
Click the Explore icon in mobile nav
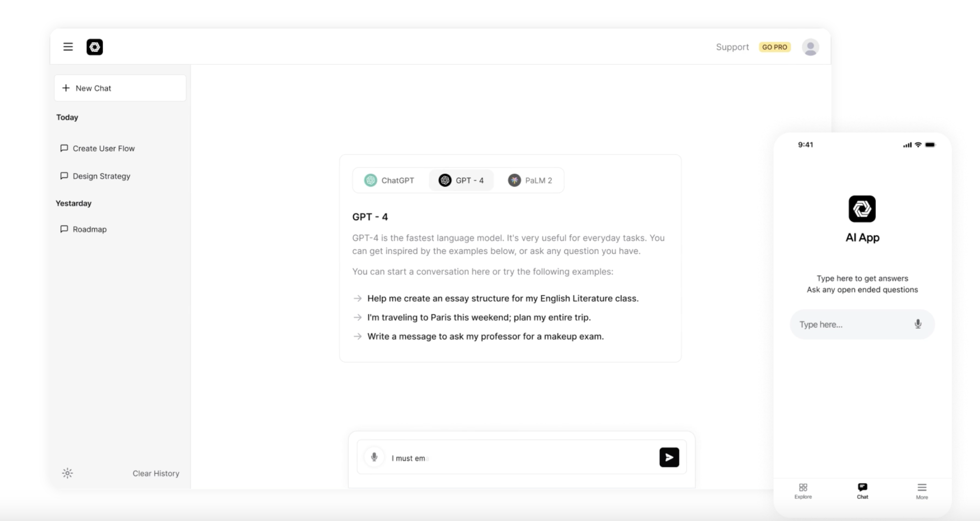(803, 490)
